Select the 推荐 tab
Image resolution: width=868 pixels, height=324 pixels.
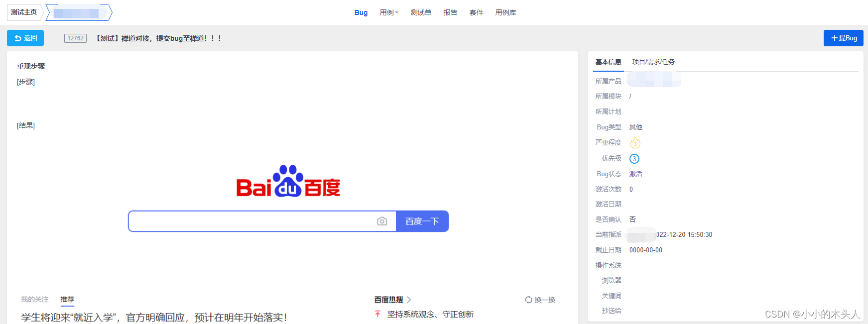(x=67, y=299)
